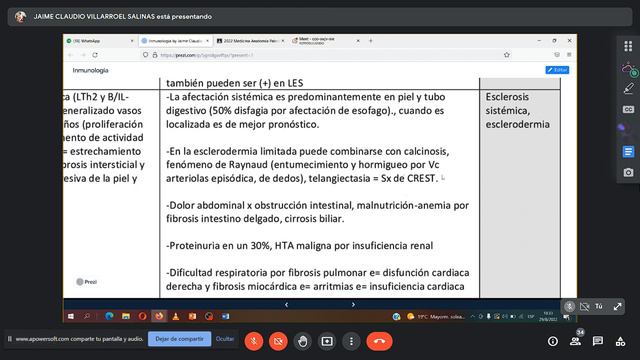
Task: Open File Explorer from taskbar
Action: pyautogui.click(x=126, y=316)
